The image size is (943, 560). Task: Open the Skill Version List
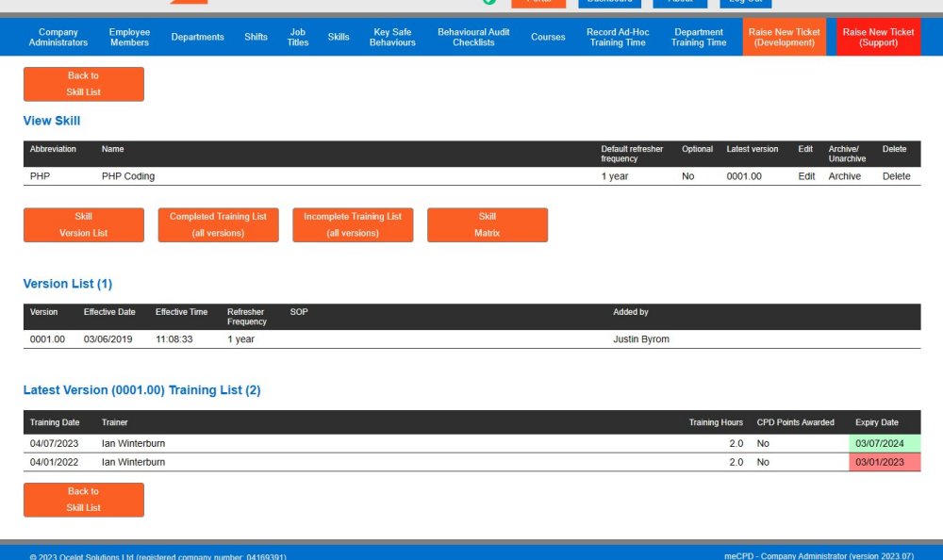[84, 224]
